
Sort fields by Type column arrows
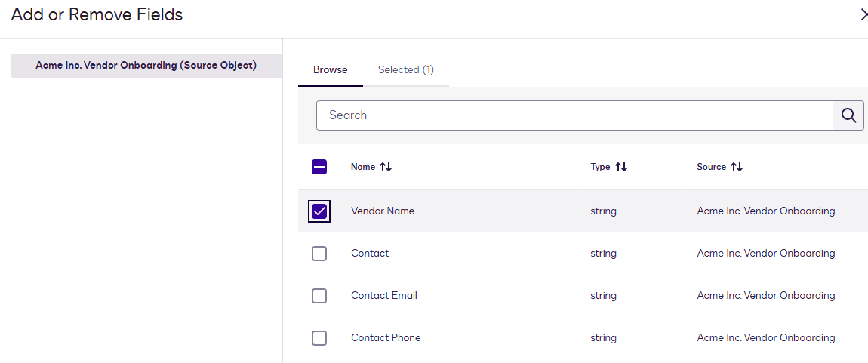point(621,167)
